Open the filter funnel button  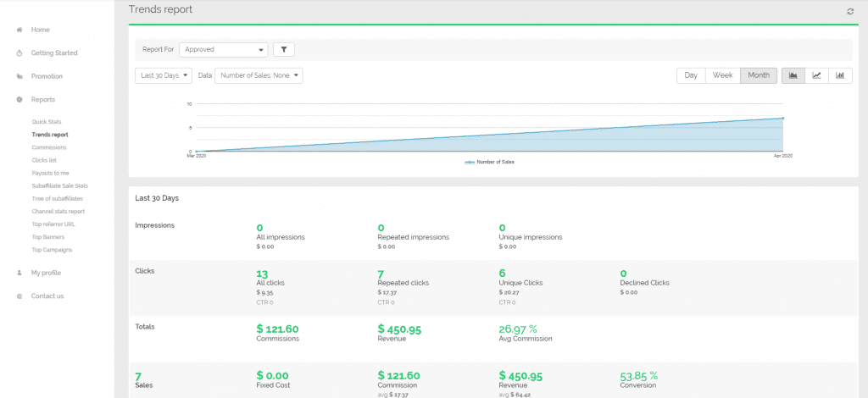pyautogui.click(x=284, y=50)
